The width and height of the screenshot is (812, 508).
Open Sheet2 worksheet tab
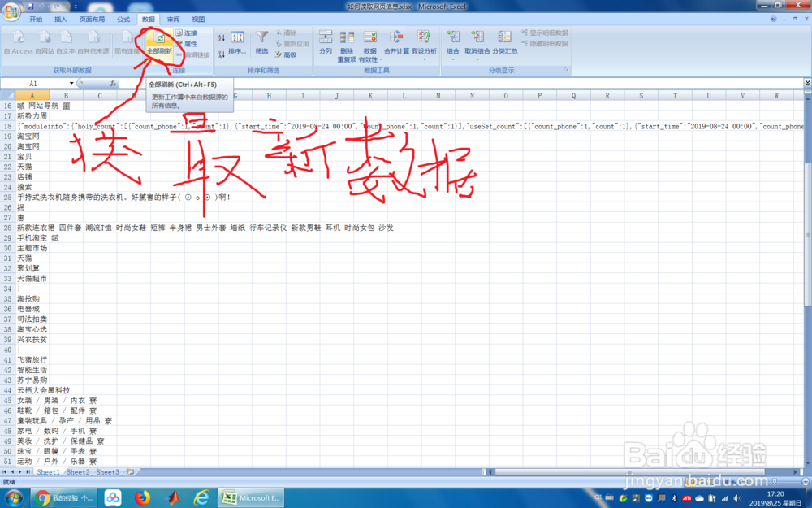click(x=78, y=472)
